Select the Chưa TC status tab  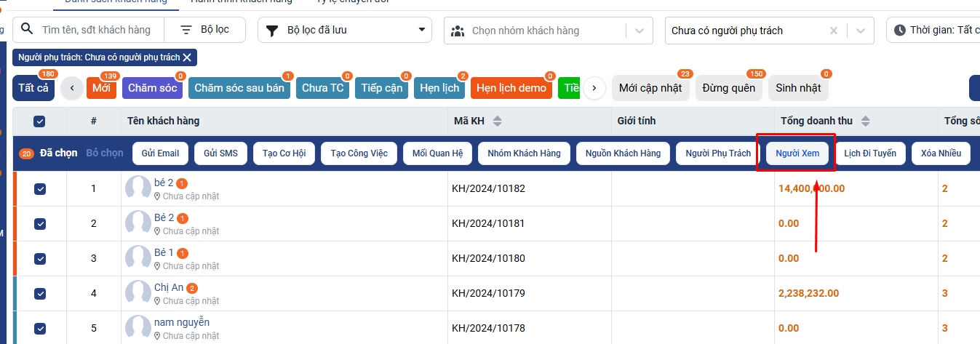322,88
